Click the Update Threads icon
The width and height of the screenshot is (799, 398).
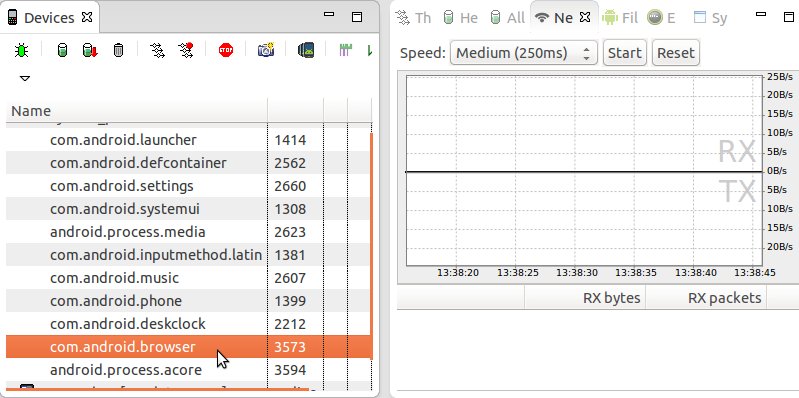(x=157, y=50)
